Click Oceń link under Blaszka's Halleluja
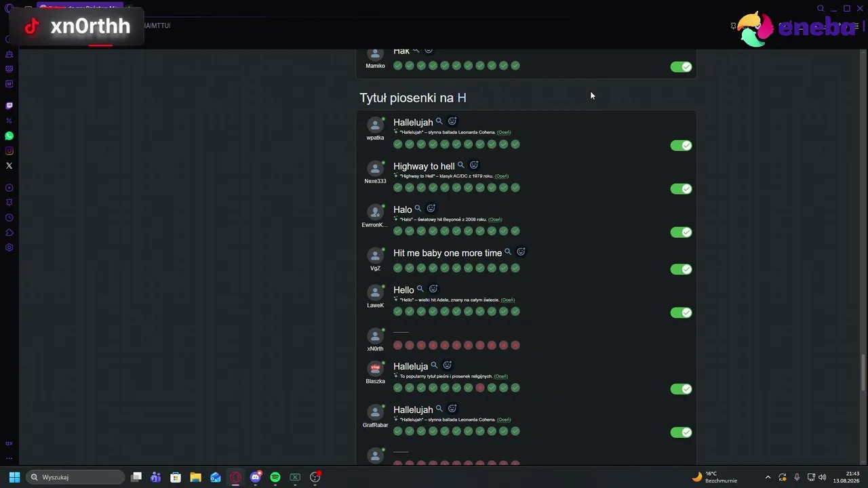This screenshot has height=488, width=868. coord(500,376)
